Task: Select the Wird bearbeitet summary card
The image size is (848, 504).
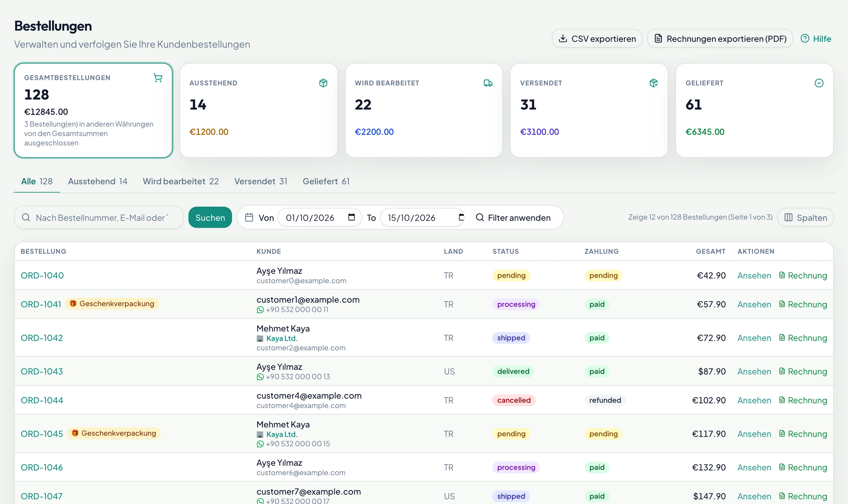Action: click(x=424, y=110)
